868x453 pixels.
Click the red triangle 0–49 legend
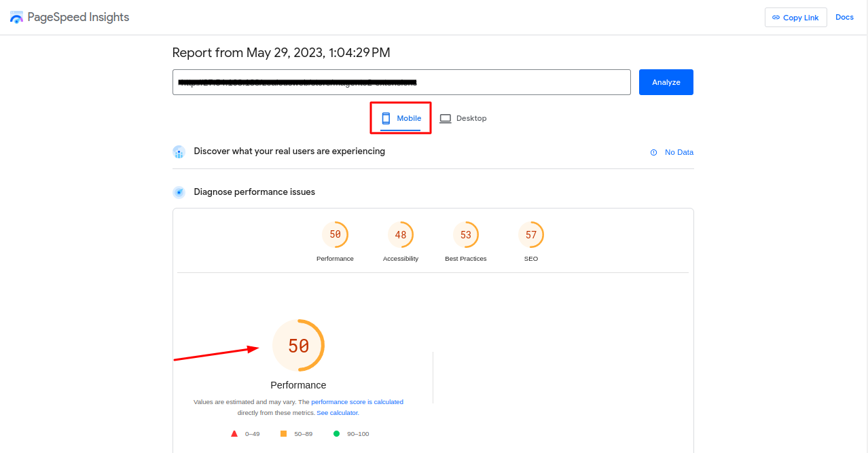coord(234,433)
